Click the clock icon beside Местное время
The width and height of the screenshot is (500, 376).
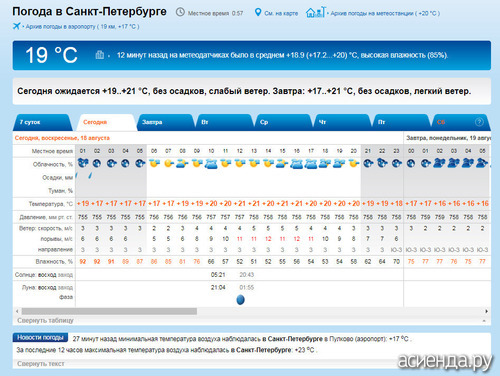pos(180,12)
